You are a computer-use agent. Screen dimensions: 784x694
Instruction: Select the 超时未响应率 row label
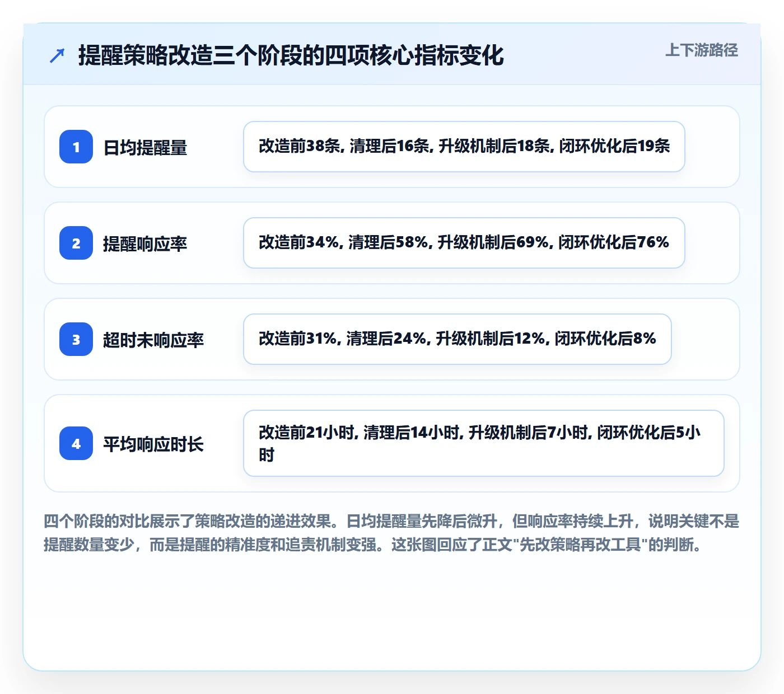(153, 340)
